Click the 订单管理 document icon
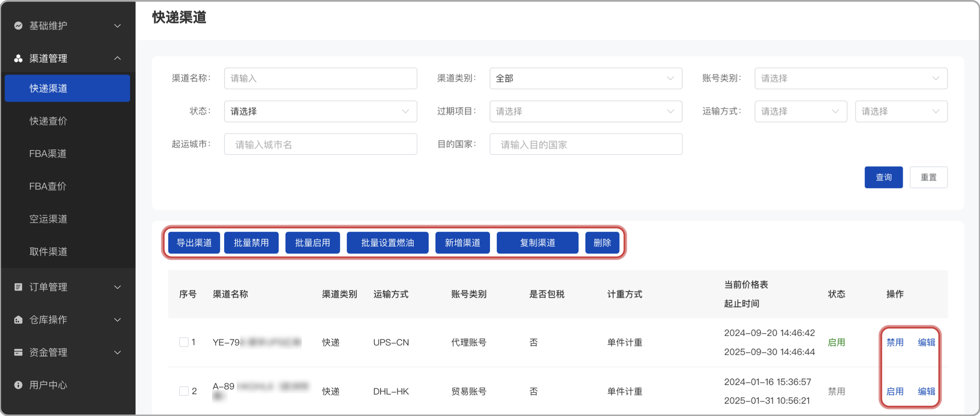980x416 pixels. point(18,287)
